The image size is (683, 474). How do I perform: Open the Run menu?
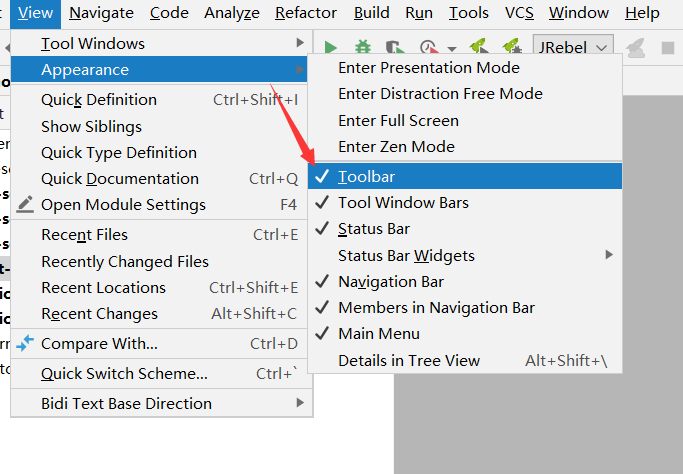coord(419,13)
